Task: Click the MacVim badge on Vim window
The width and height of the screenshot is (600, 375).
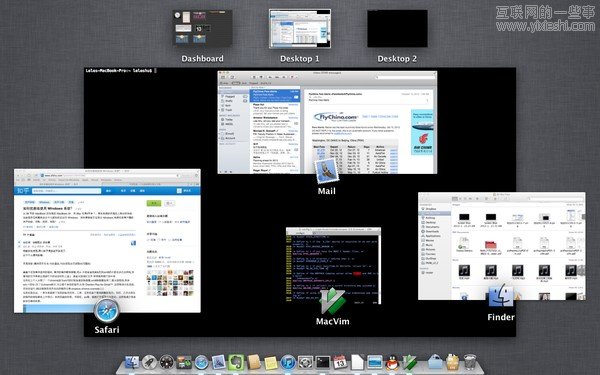Action: point(332,302)
